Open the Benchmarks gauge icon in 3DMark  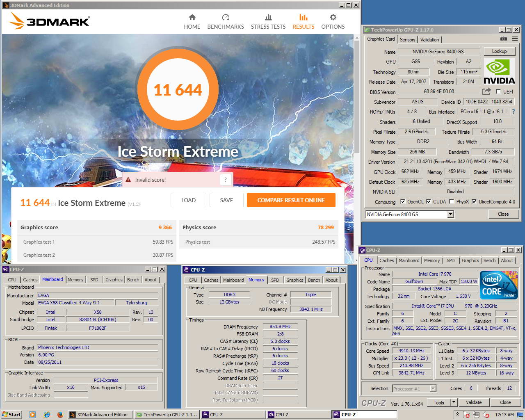tap(226, 17)
